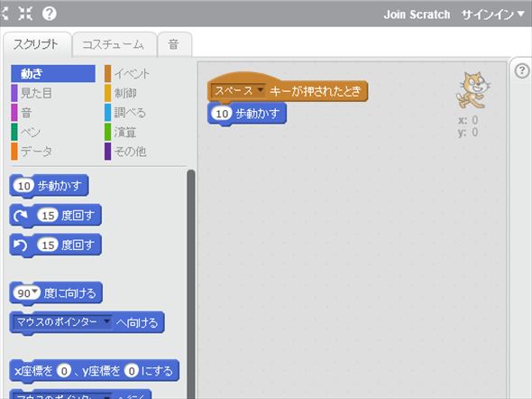Click the cat sprite thumbnail in scripts area

click(x=473, y=90)
